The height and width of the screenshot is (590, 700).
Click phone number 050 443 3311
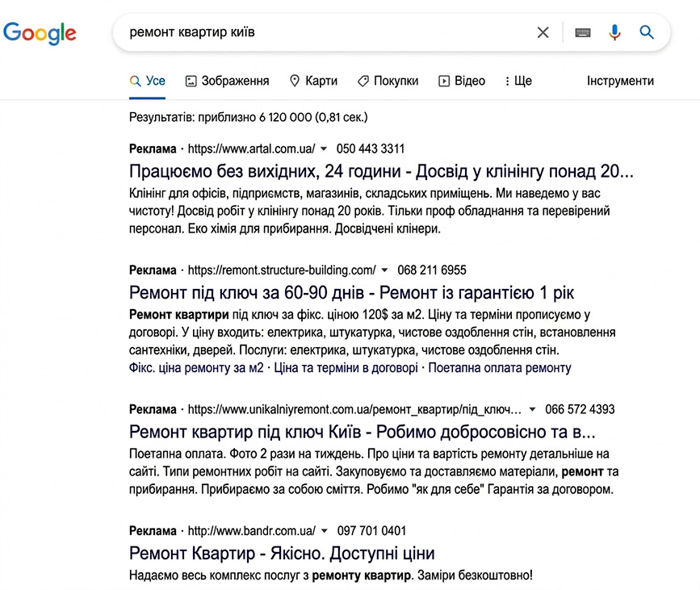[x=371, y=149]
